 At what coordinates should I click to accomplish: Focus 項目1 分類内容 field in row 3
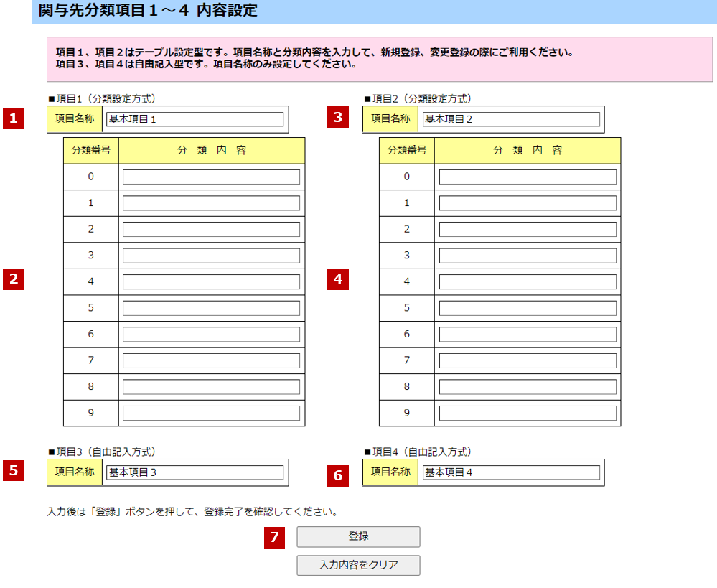point(211,256)
